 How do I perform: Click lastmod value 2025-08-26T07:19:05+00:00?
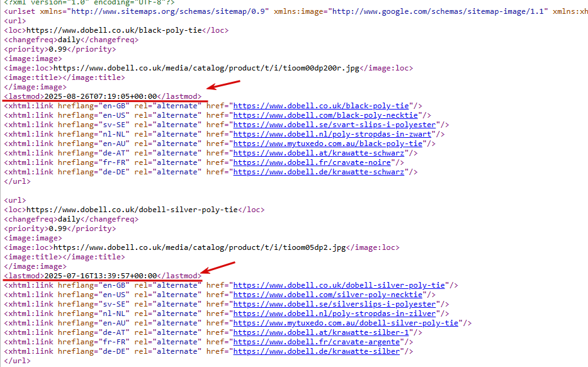pos(101,96)
